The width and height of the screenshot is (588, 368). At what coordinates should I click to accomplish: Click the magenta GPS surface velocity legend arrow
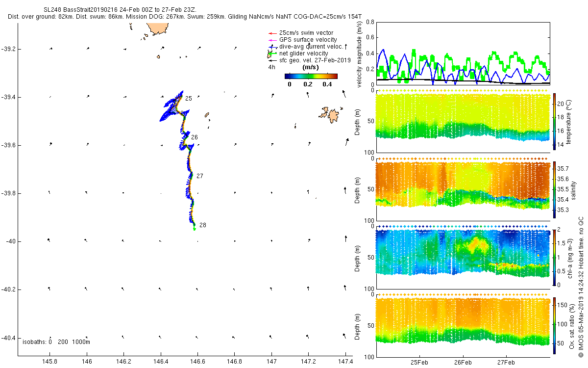click(x=271, y=40)
